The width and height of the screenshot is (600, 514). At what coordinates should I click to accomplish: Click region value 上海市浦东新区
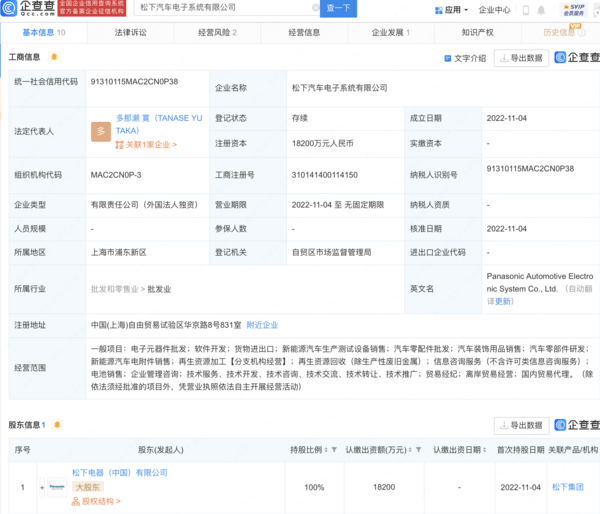(119, 252)
